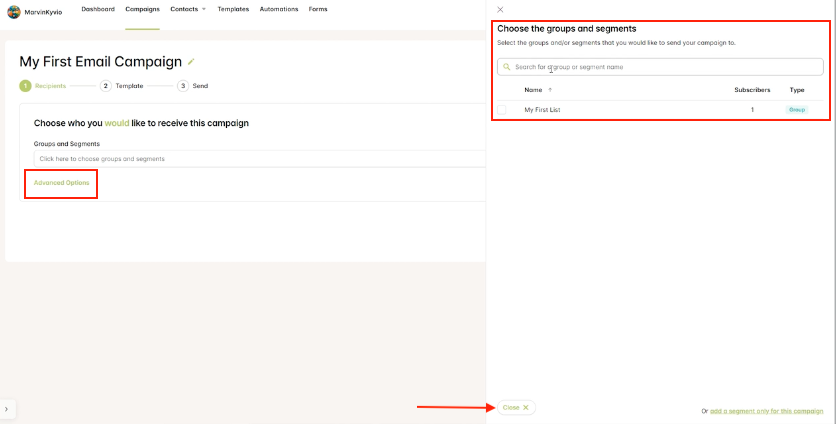Focus the group or segment search box
The height and width of the screenshot is (424, 836).
[x=665, y=67]
